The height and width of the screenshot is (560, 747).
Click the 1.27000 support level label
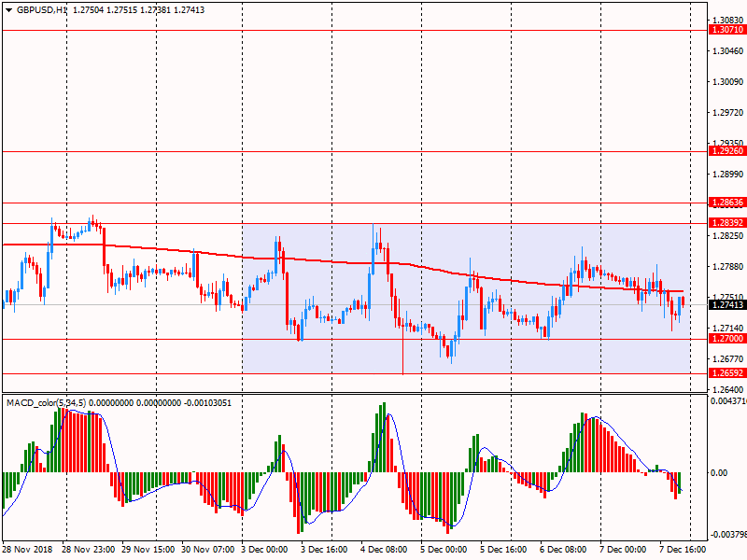727,339
